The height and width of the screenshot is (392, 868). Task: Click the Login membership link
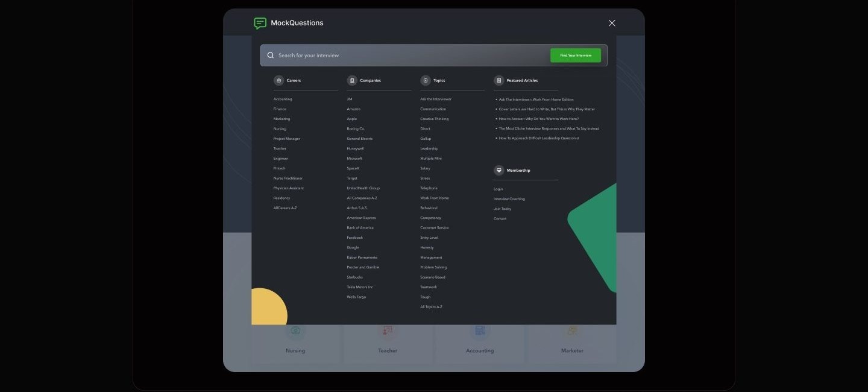(498, 189)
